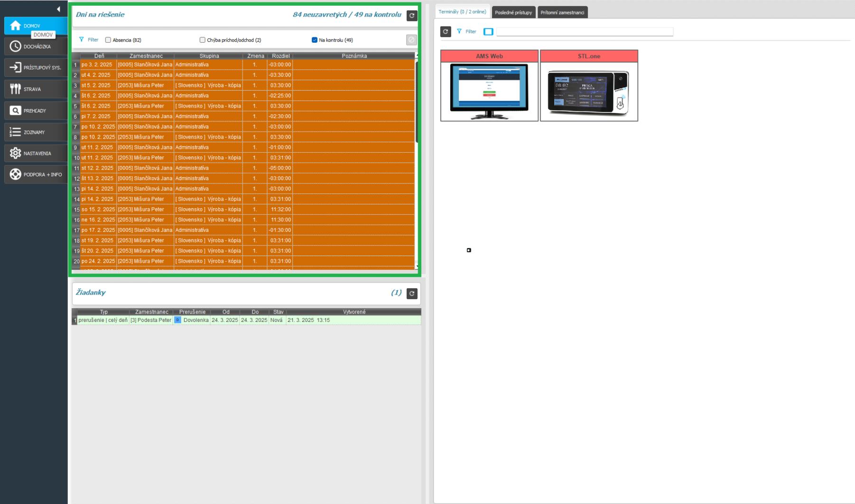855x504 pixels.
Task: Open Nastavenia gear settings
Action: point(36,153)
